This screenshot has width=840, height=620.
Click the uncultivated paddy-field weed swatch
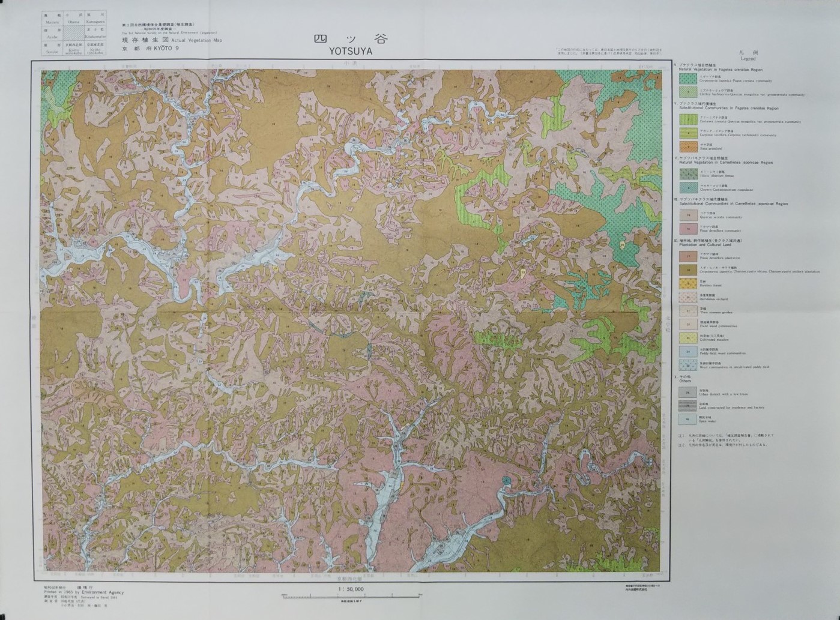[x=688, y=365]
